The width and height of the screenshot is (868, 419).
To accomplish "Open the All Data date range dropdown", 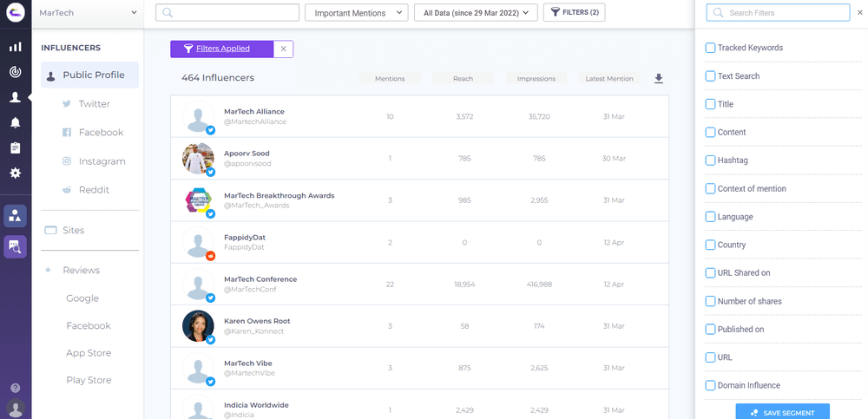I will point(476,13).
